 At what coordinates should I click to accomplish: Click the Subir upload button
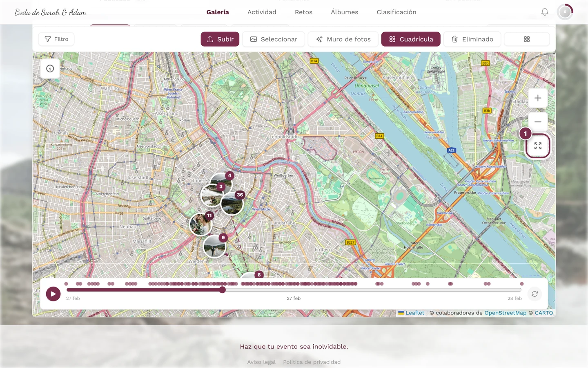tap(220, 39)
